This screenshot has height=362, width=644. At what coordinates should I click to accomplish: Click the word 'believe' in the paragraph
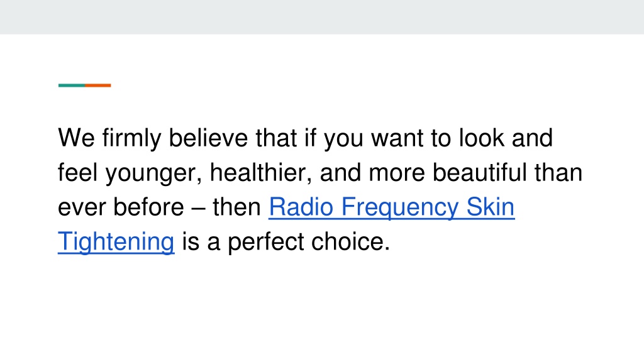point(208,138)
